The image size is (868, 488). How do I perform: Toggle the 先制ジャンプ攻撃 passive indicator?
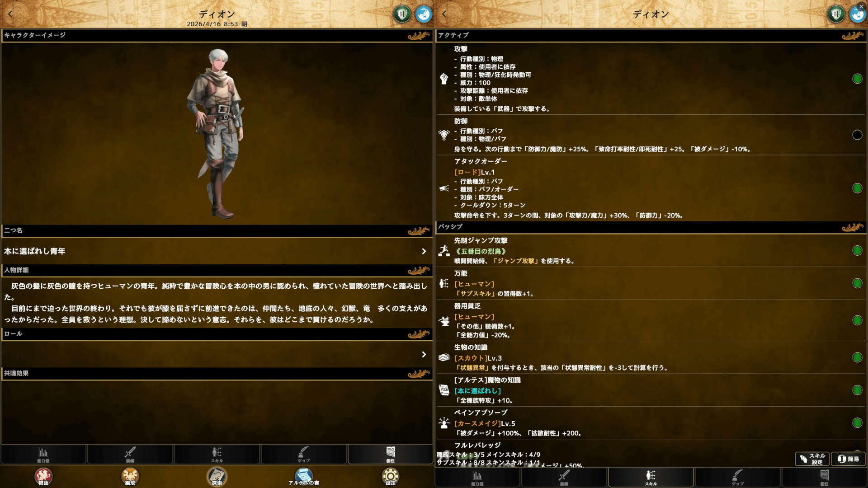point(857,250)
